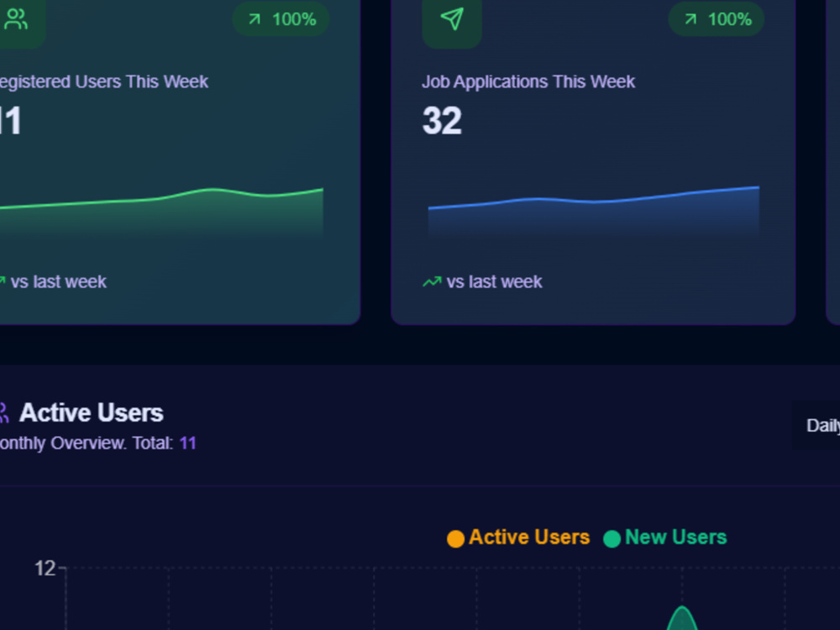Click 'vs last week' on Job Applications card
Viewport: 840px width, 630px height.
coord(495,281)
